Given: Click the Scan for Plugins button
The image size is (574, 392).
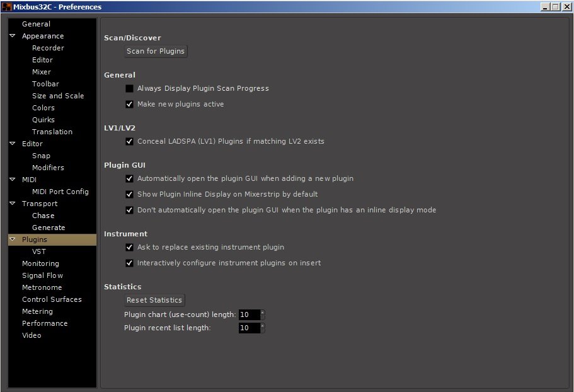Looking at the screenshot, I should coord(156,51).
